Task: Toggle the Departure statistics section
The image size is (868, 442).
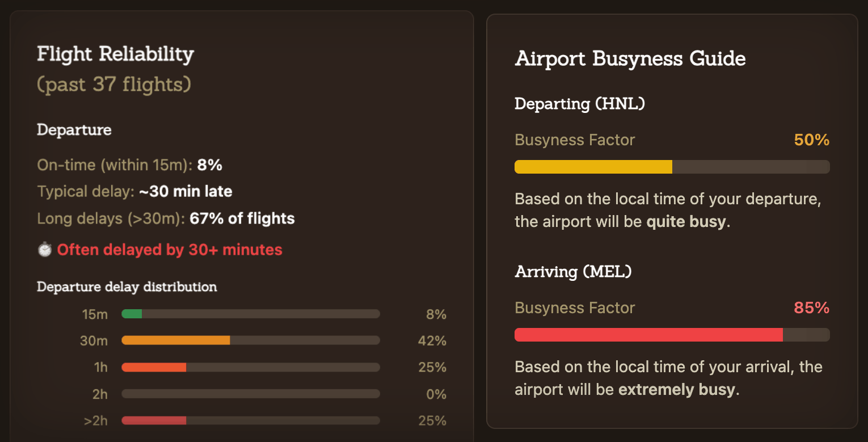Action: click(74, 129)
